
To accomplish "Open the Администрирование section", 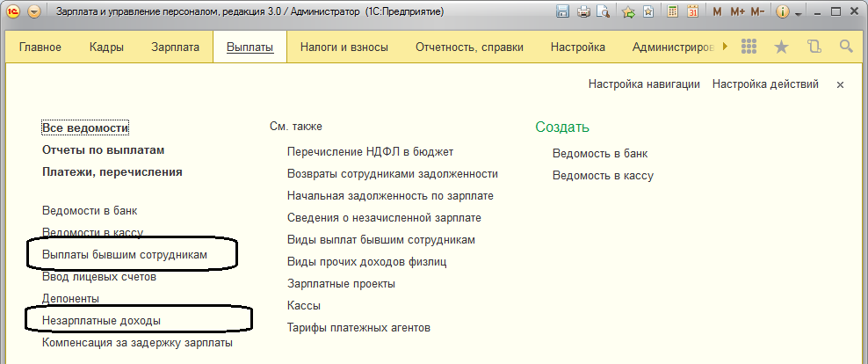I will point(673,47).
